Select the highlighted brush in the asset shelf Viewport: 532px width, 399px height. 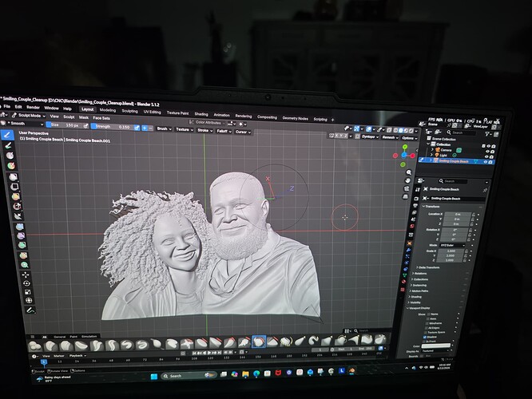pyautogui.click(x=259, y=342)
